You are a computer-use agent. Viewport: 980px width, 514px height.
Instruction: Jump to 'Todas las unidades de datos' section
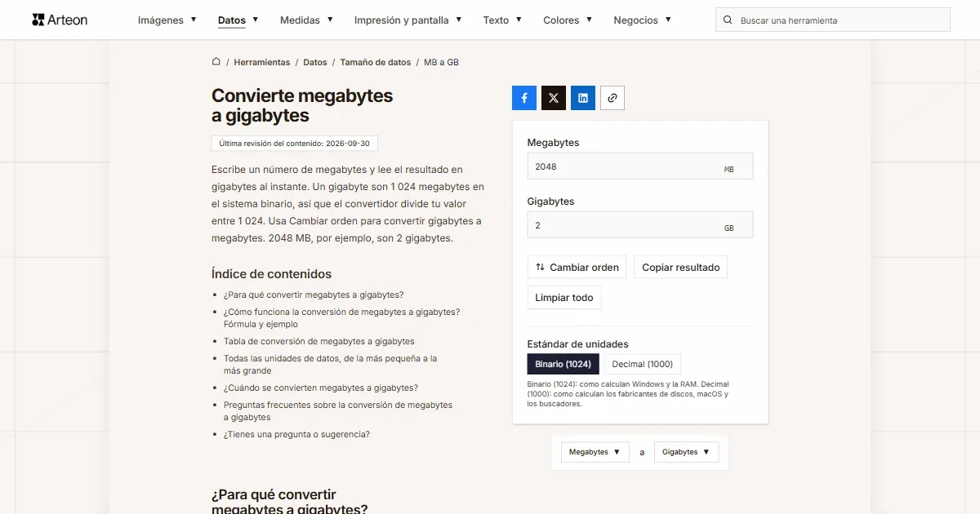tap(331, 365)
